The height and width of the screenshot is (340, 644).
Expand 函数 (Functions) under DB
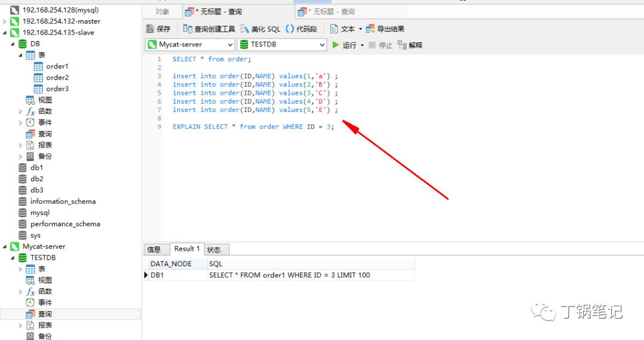[20, 111]
